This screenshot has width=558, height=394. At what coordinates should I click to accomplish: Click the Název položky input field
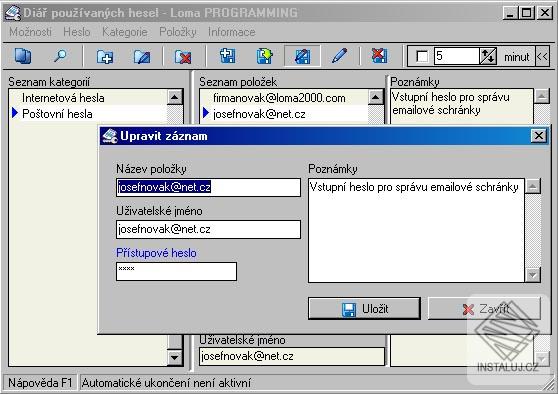tap(209, 187)
